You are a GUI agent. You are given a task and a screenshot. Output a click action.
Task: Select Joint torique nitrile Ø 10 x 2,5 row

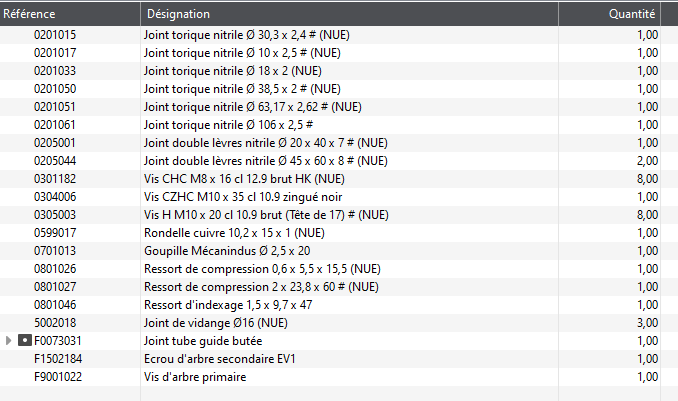pyautogui.click(x=330, y=53)
